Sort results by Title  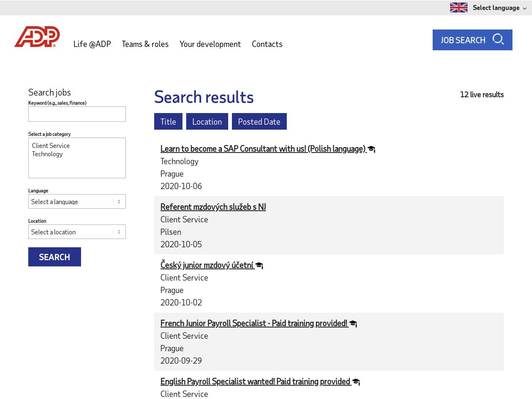[x=168, y=122]
